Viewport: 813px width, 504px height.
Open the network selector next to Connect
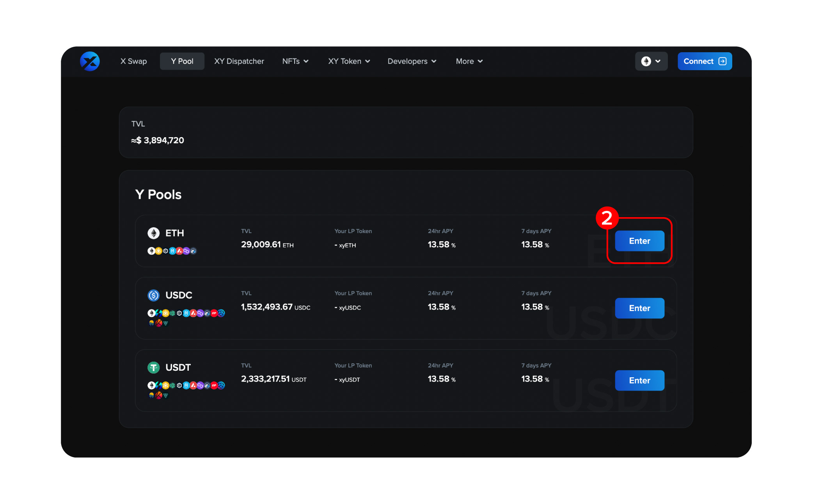click(651, 61)
